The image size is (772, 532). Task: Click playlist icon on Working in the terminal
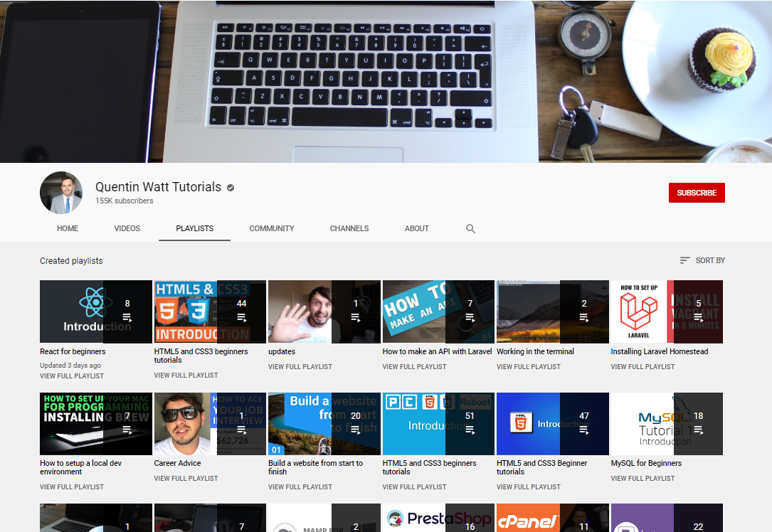[x=584, y=317]
